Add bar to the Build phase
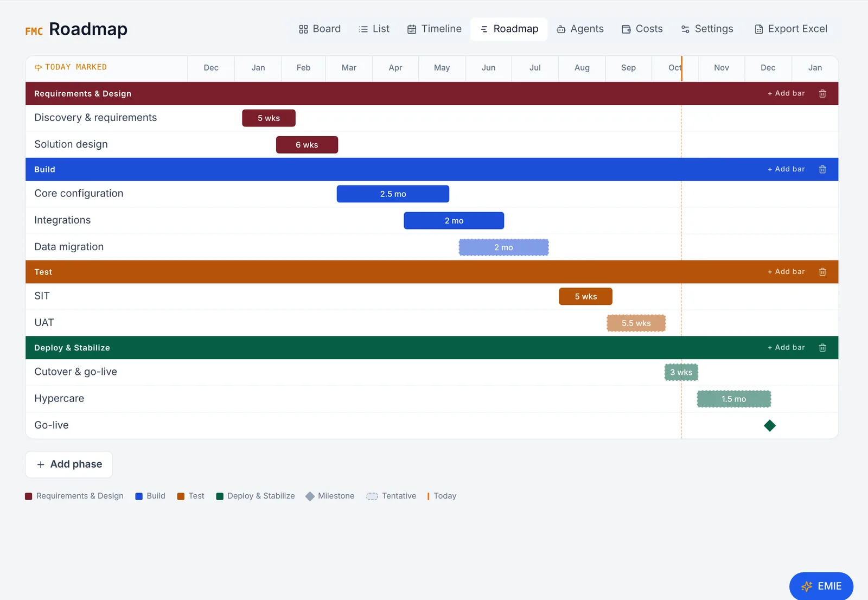868x600 pixels. click(x=786, y=169)
